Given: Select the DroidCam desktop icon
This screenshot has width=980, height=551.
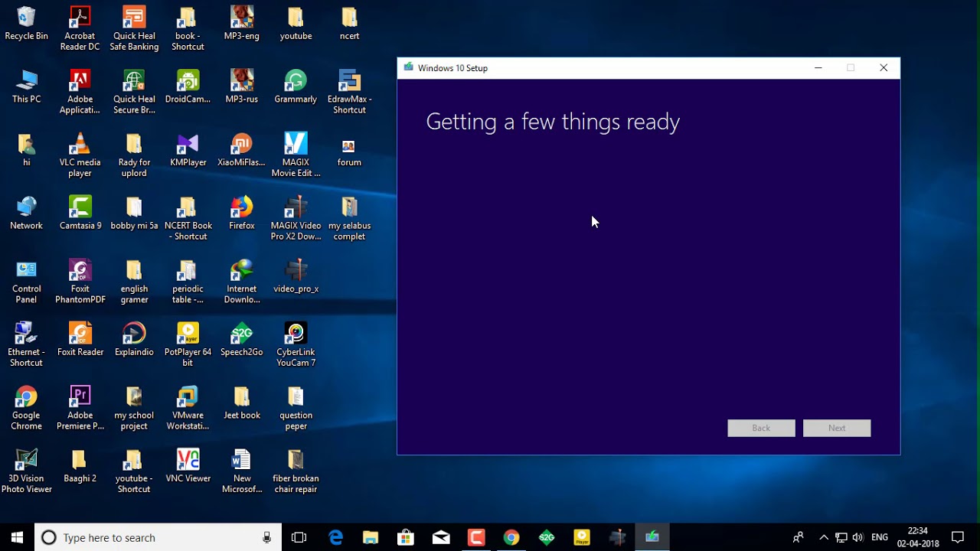Looking at the screenshot, I should pos(188,86).
